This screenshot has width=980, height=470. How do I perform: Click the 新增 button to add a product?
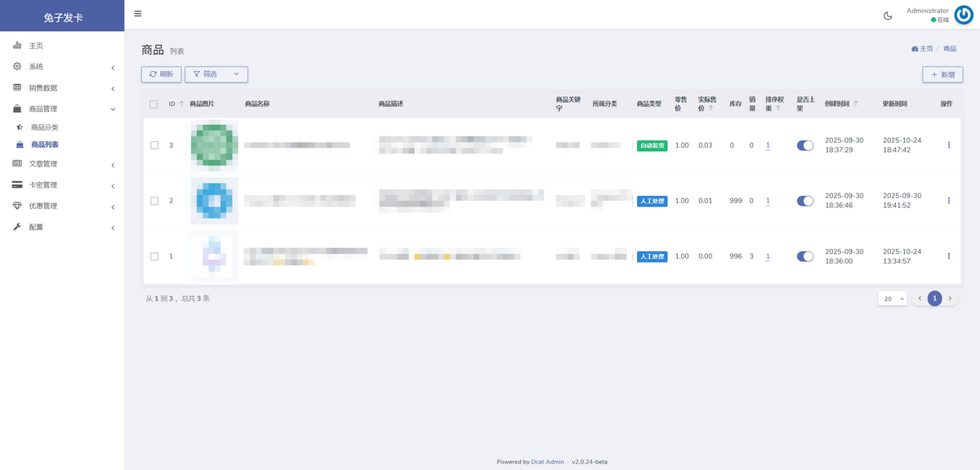(x=942, y=74)
